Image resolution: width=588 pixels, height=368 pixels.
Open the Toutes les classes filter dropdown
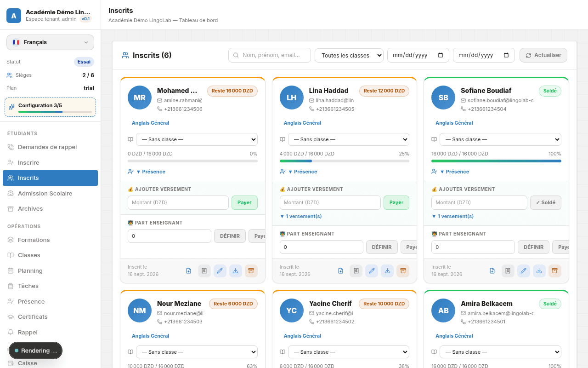[349, 55]
